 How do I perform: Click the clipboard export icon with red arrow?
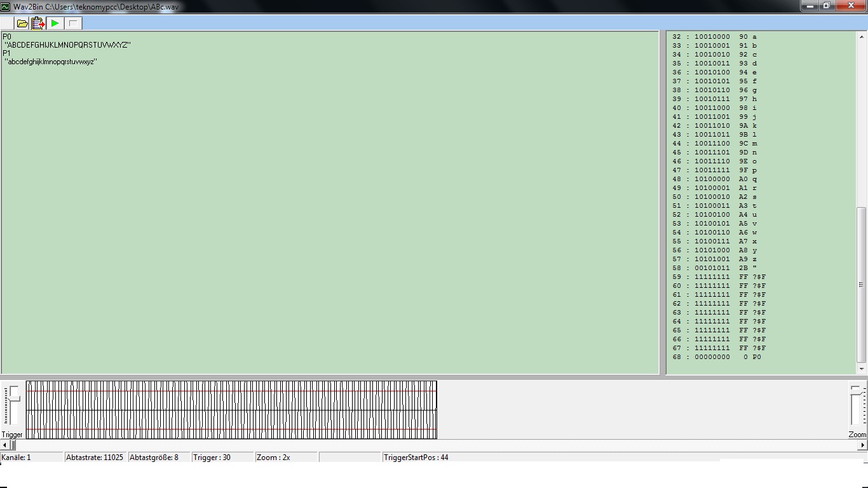38,24
